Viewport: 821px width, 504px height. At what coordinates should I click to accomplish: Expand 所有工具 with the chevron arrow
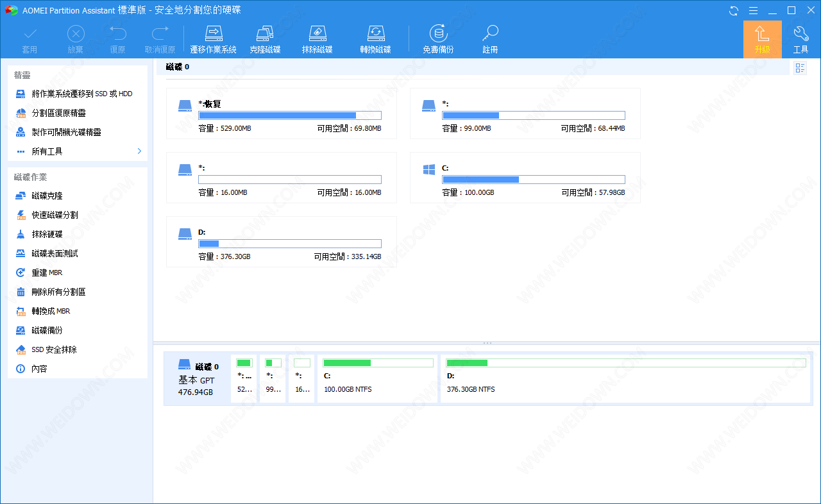[139, 151]
